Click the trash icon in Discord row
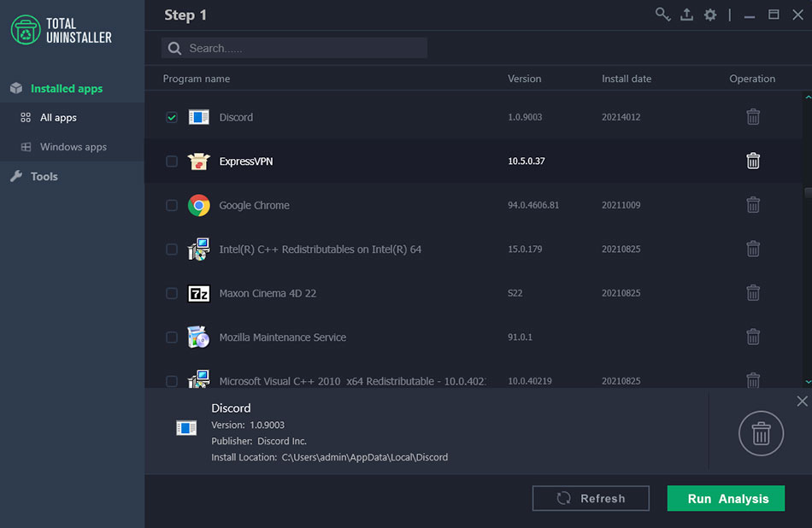The height and width of the screenshot is (528, 812). point(753,117)
